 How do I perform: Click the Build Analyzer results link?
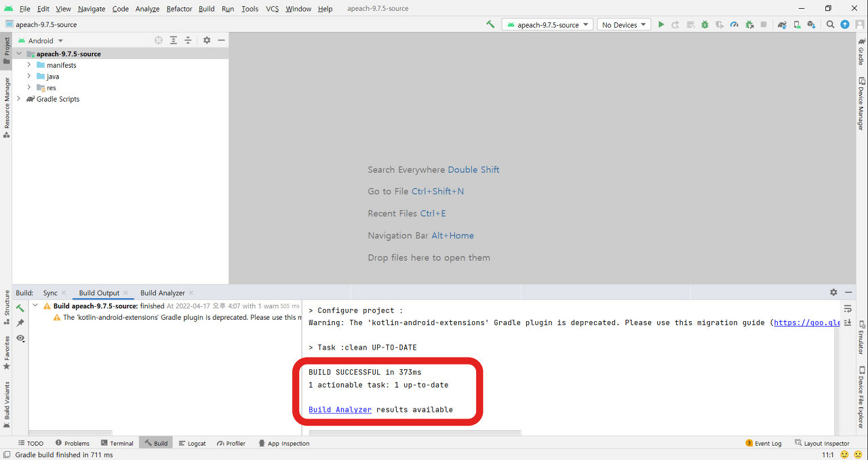[x=339, y=409]
